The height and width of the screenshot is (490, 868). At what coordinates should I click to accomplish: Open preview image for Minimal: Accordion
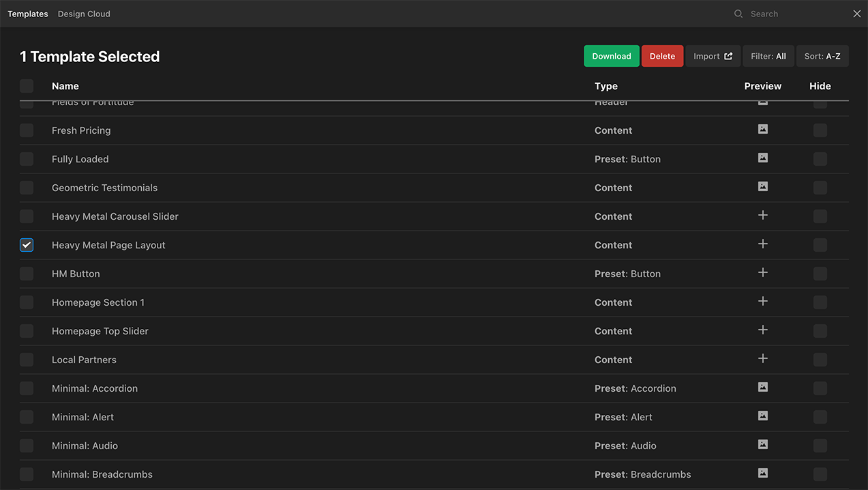pos(762,388)
